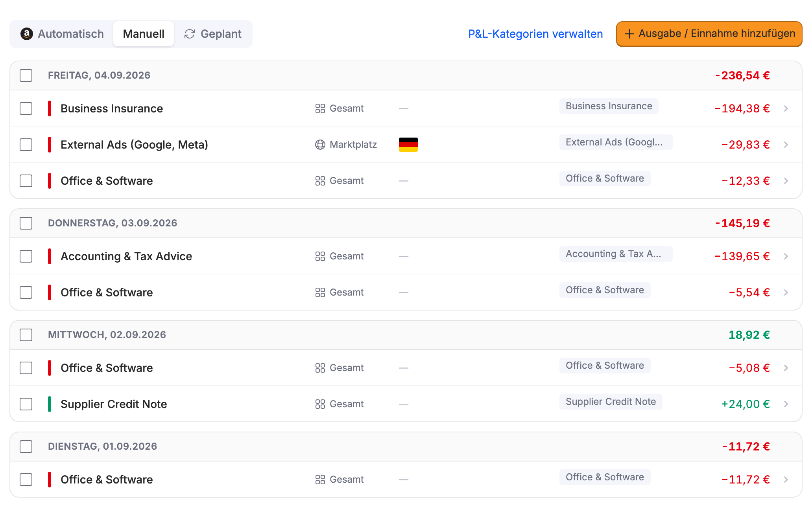Switch to the Automatisch tab
Viewport: 812px width, 511px height.
point(62,34)
